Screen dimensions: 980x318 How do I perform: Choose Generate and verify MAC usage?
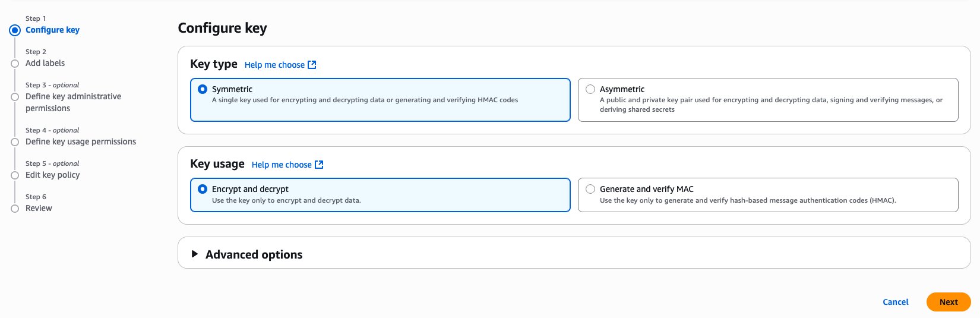pos(590,189)
